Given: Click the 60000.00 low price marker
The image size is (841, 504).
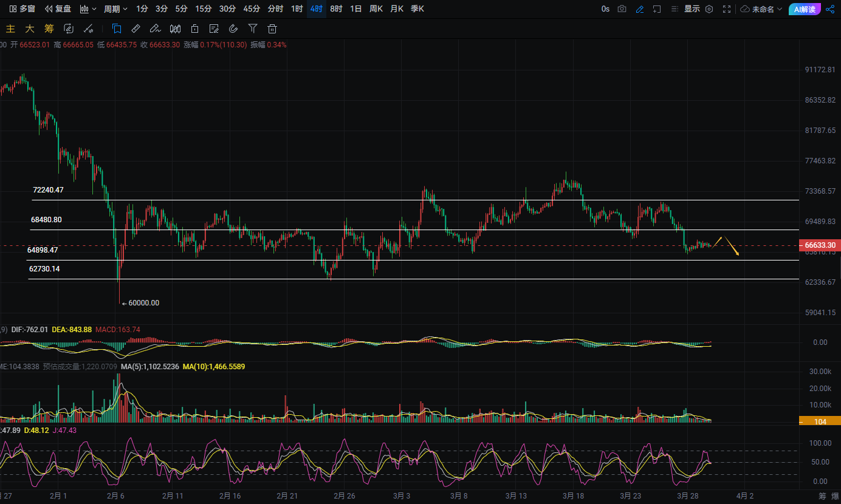Looking at the screenshot, I should point(143,303).
